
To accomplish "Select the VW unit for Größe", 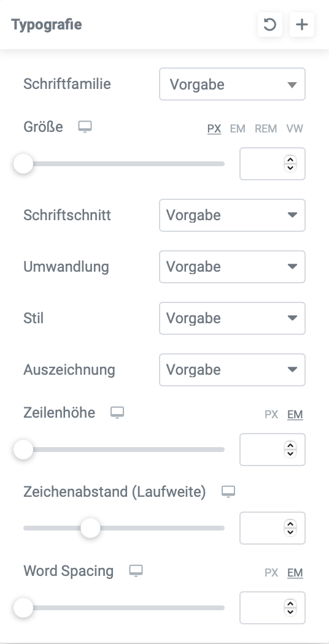I will [x=295, y=129].
